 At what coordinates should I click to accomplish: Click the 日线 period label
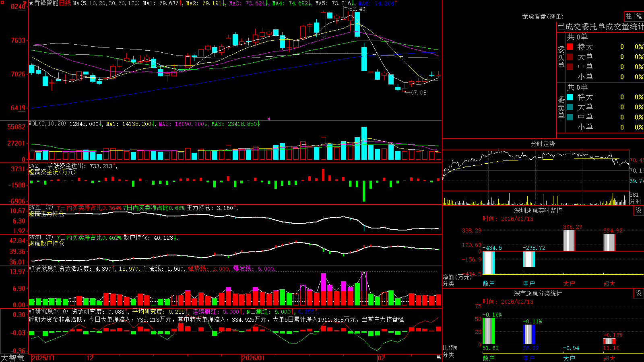(x=65, y=3)
